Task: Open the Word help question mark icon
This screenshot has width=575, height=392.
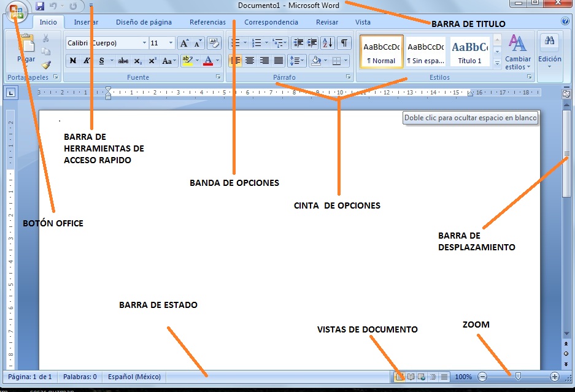Action: (565, 21)
